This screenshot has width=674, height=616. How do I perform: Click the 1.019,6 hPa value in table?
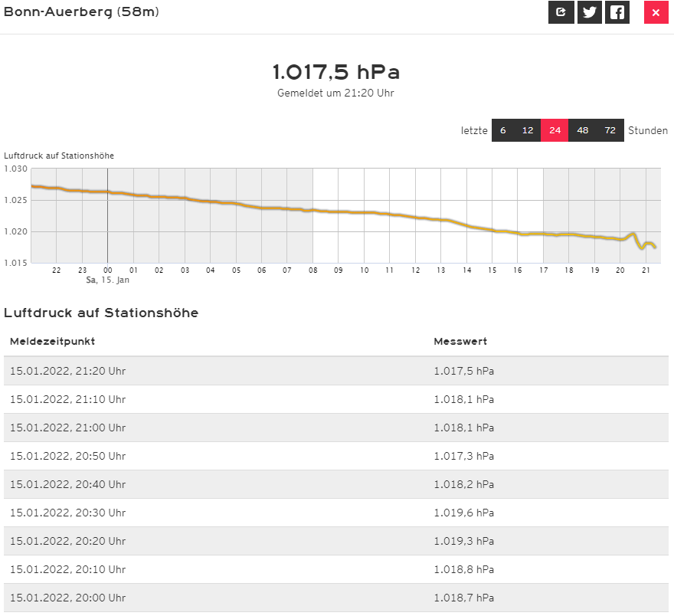tap(463, 513)
